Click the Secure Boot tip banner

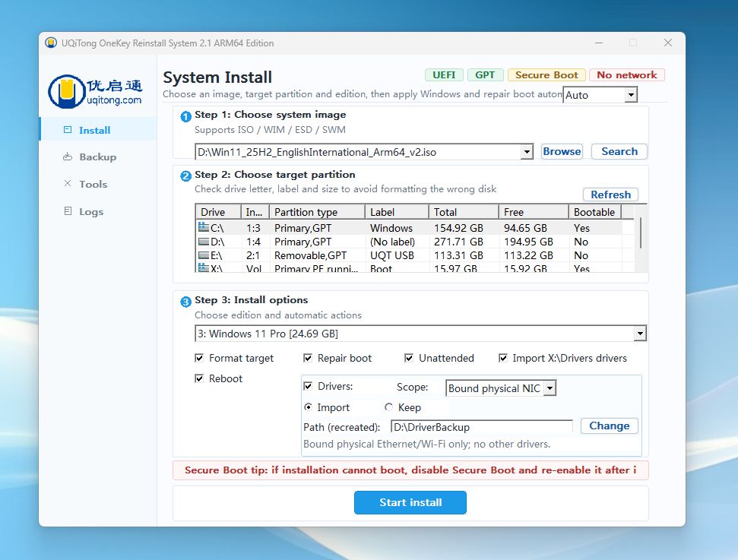pos(410,470)
